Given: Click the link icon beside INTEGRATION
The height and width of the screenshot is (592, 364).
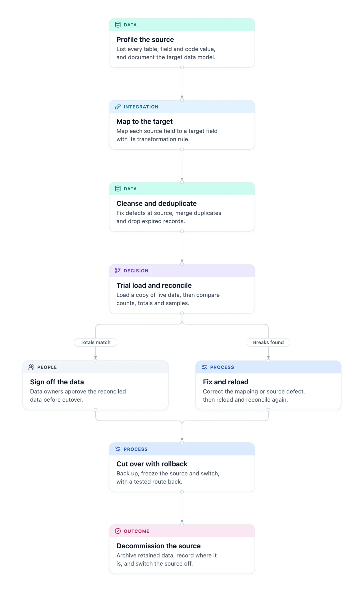Looking at the screenshot, I should pos(118,107).
